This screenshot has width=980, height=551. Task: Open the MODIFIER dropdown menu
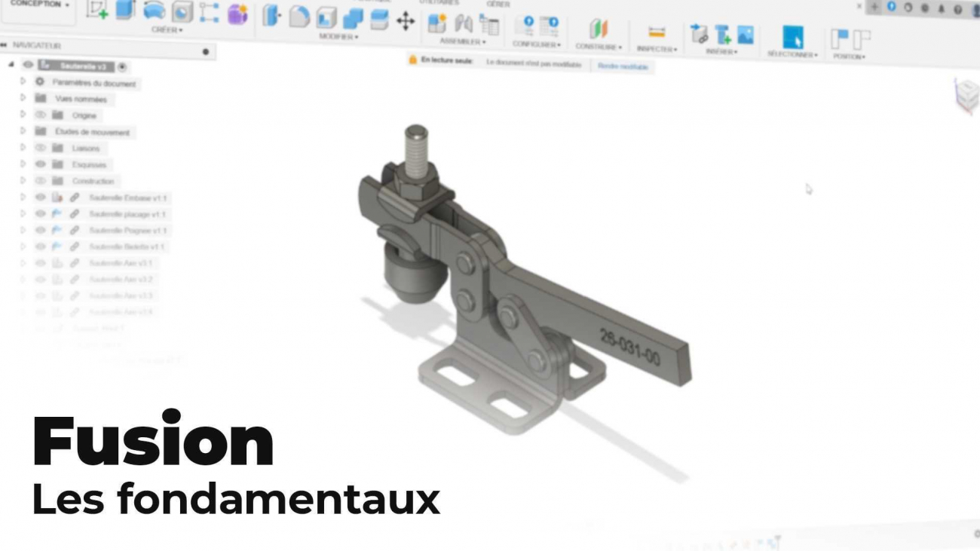pos(338,36)
